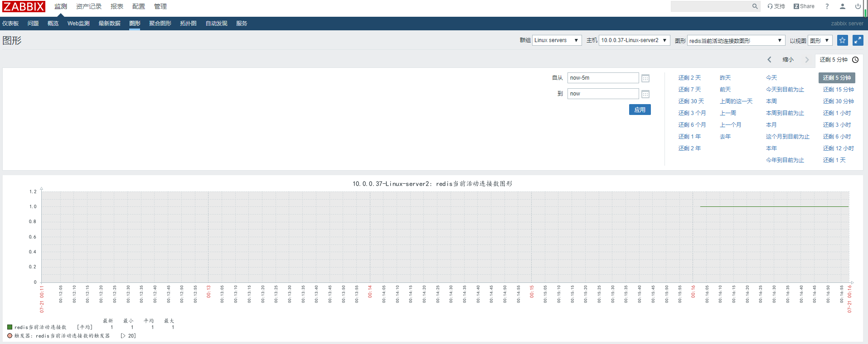This screenshot has width=868, height=344.
Task: Select 还剩 1 小时 time range
Action: [x=837, y=113]
